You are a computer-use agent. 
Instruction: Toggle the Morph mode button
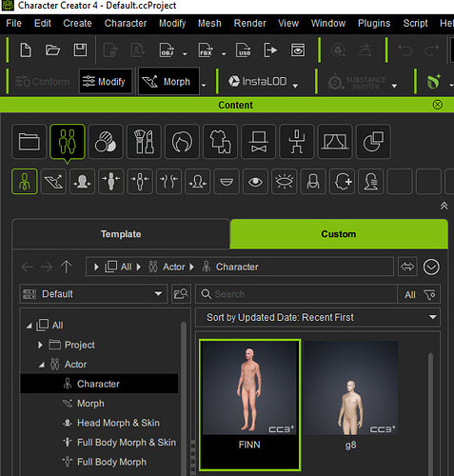tap(169, 82)
